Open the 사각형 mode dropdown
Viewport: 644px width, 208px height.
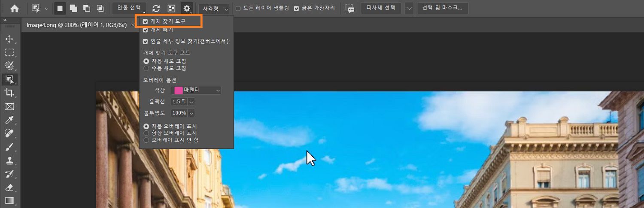214,9
